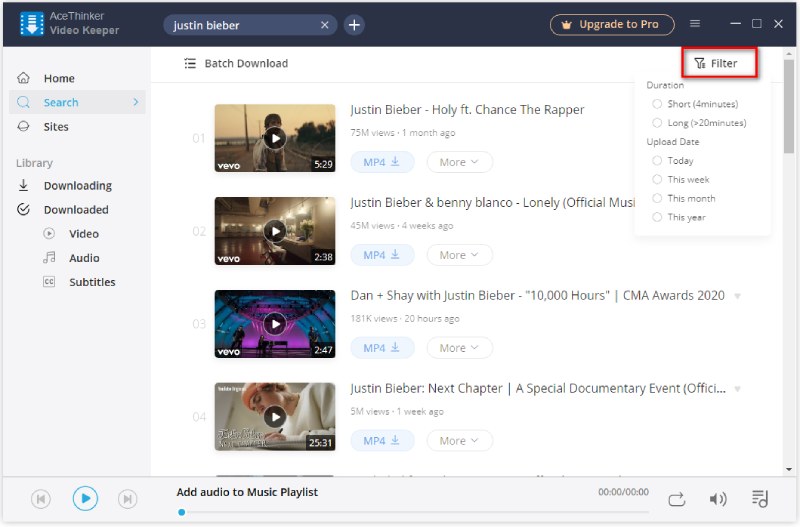Open Sites in the sidebar
This screenshot has width=800, height=527.
pyautogui.click(x=77, y=127)
